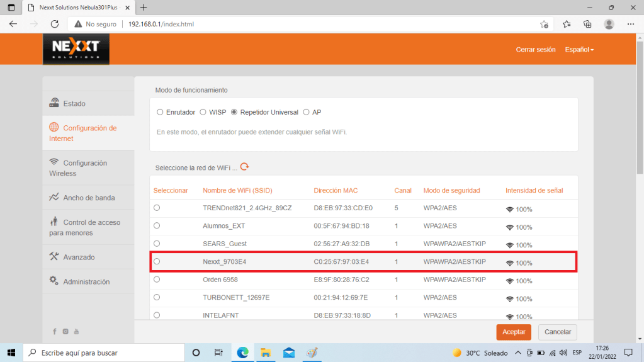This screenshot has height=362, width=644.
Task: Expand the Español language dropdown
Action: point(579,50)
